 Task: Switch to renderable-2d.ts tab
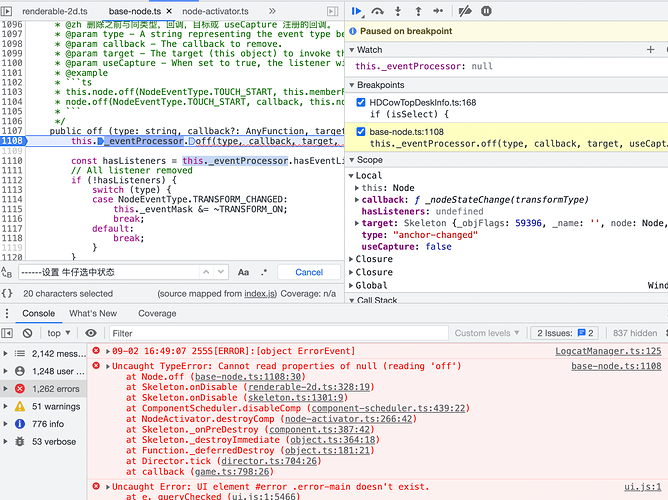(55, 11)
